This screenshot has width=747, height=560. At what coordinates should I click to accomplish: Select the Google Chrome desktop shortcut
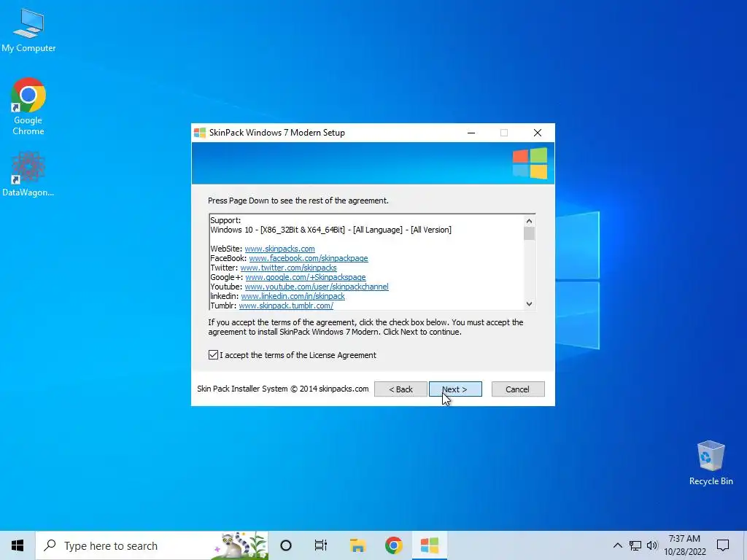(28, 106)
